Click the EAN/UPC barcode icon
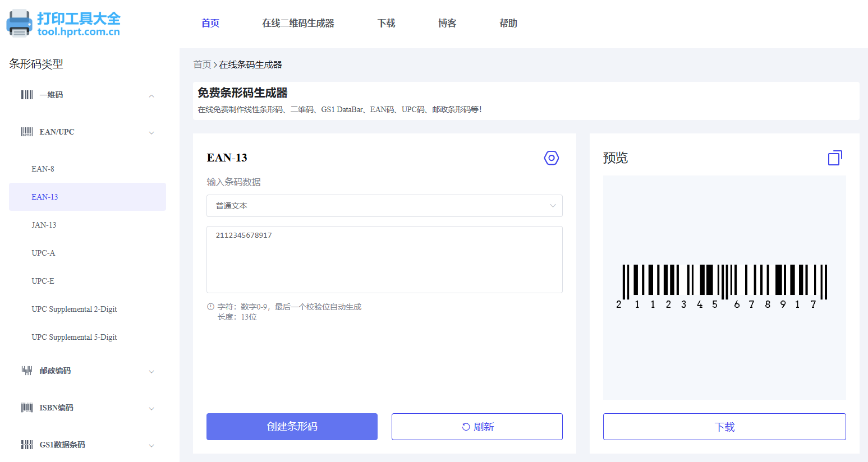 (27, 132)
